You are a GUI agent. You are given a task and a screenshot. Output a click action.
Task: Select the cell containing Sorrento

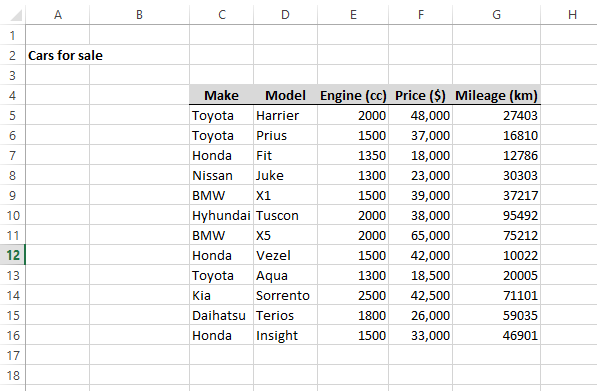[x=286, y=295]
